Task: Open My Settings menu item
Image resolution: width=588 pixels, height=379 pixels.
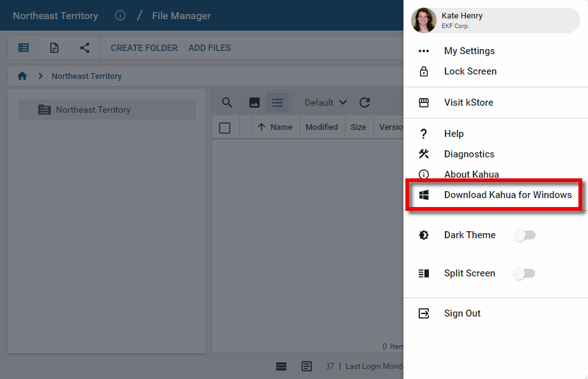Action: 469,51
